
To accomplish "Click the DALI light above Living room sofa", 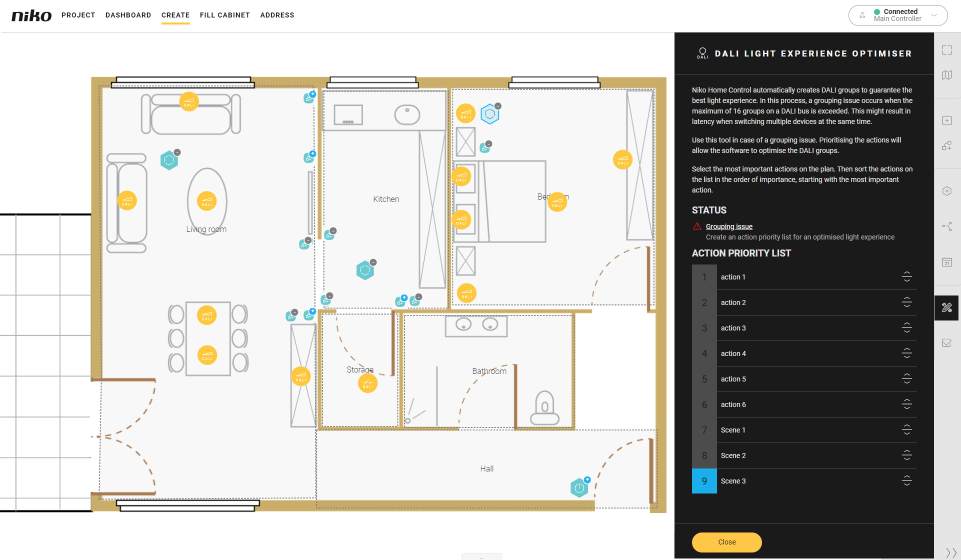I will point(189,101).
